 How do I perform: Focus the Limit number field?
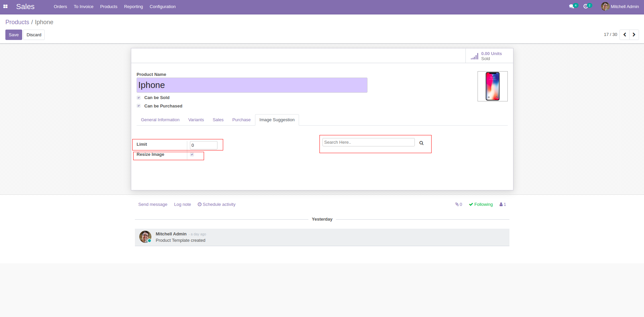tap(204, 145)
